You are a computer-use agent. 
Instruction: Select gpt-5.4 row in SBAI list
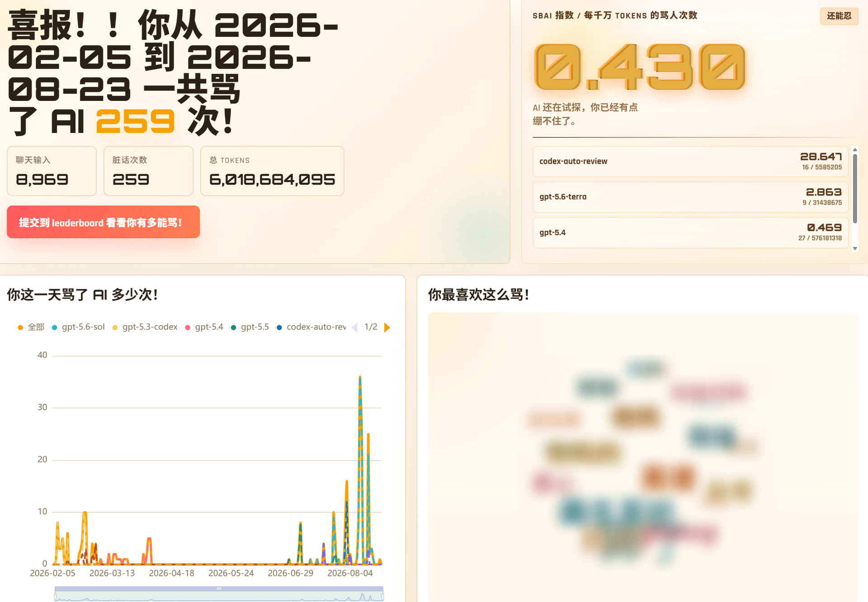[x=690, y=232]
